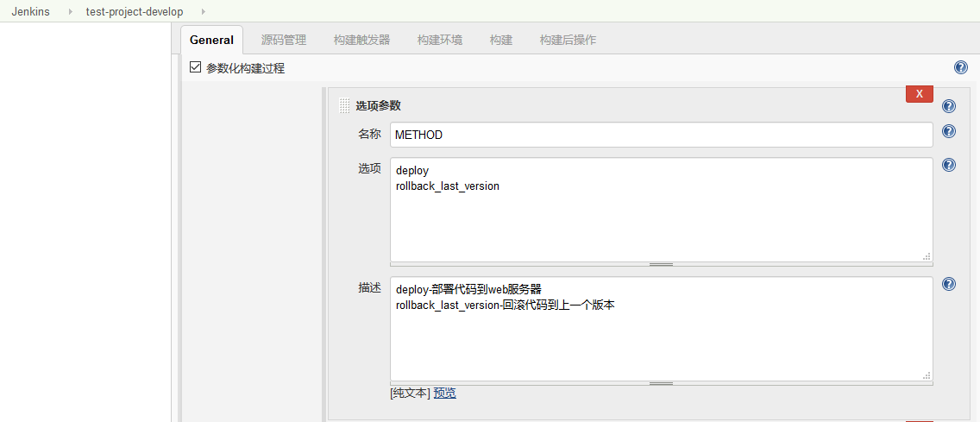980x422 pixels.
Task: Click drag handle beside 选项参数 title
Action: coord(344,106)
